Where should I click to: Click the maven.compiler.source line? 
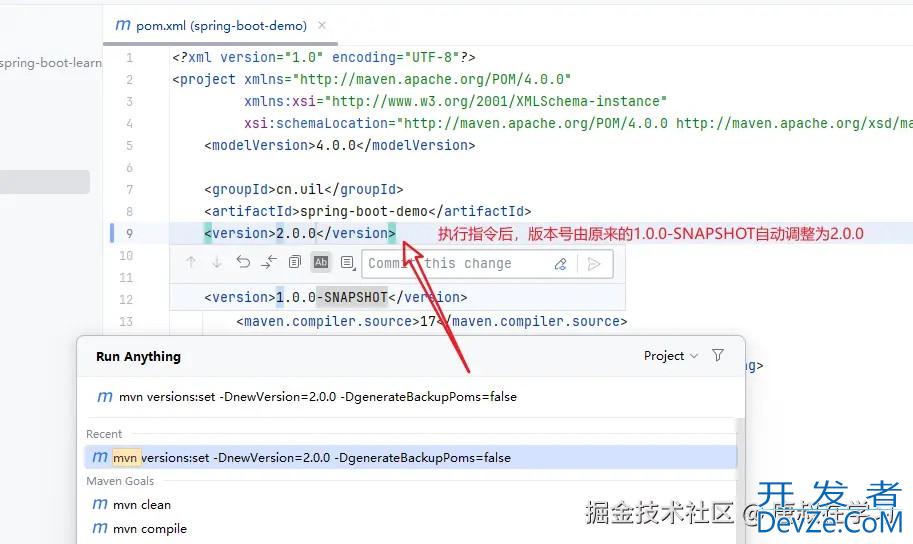click(x=431, y=322)
